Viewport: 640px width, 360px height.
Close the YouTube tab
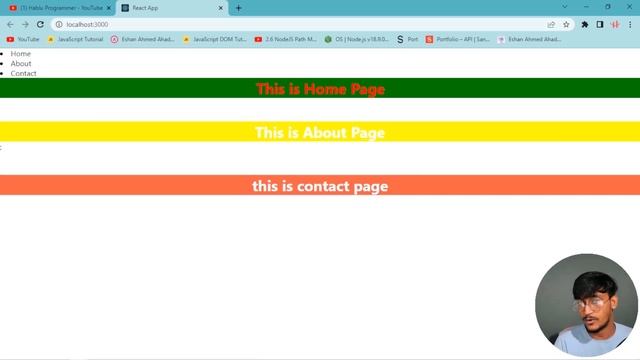109,8
